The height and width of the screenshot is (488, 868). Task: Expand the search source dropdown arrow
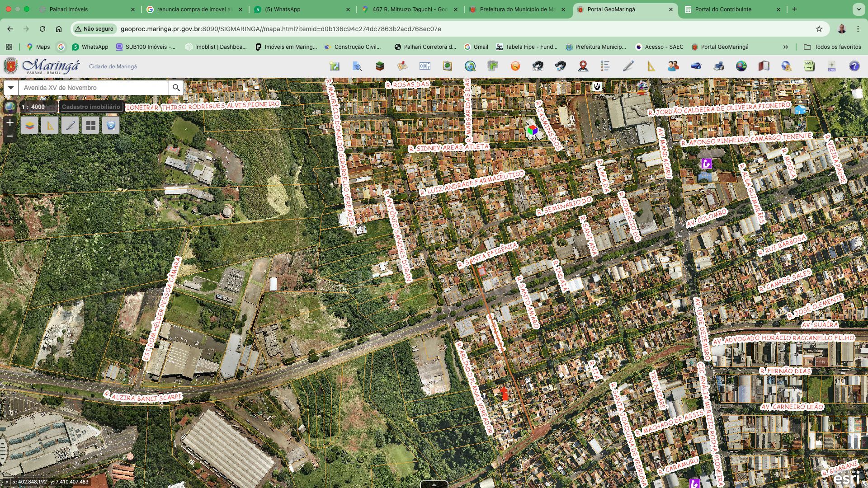pyautogui.click(x=11, y=88)
